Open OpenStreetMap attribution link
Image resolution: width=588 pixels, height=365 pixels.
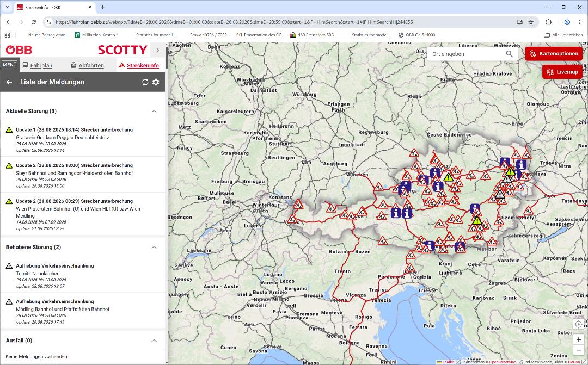503,362
